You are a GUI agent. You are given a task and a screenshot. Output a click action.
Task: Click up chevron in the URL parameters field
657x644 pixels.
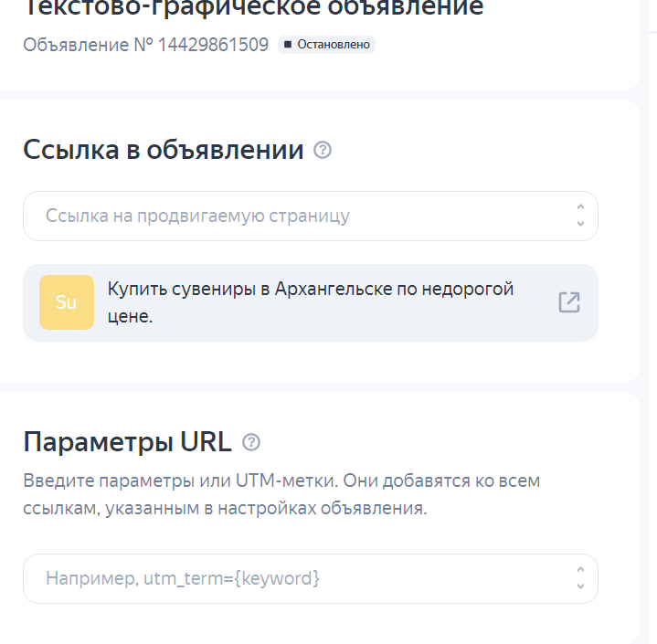(x=580, y=570)
